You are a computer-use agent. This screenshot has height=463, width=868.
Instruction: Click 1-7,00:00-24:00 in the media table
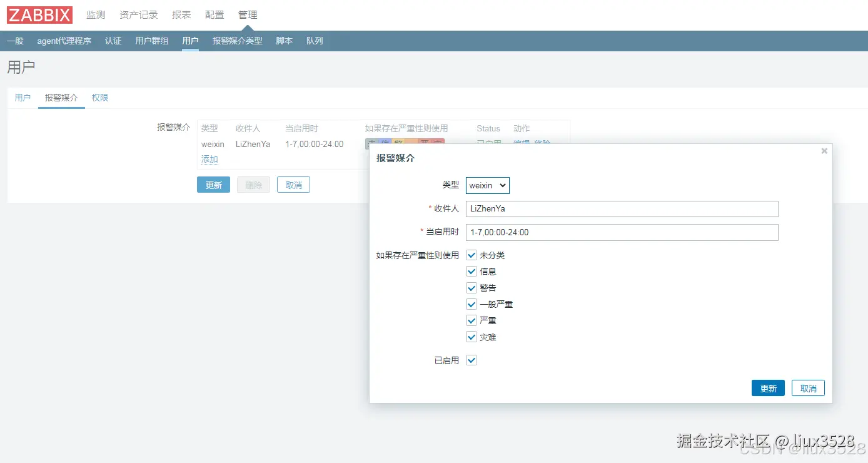pos(315,144)
